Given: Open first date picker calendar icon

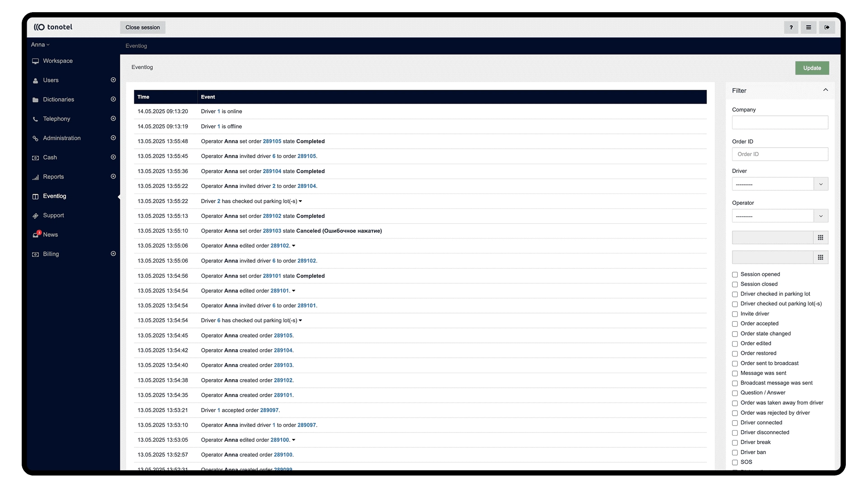Looking at the screenshot, I should point(821,238).
